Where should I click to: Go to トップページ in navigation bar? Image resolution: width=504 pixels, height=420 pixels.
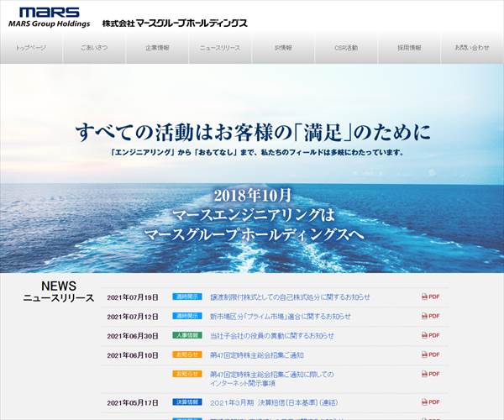31,48
